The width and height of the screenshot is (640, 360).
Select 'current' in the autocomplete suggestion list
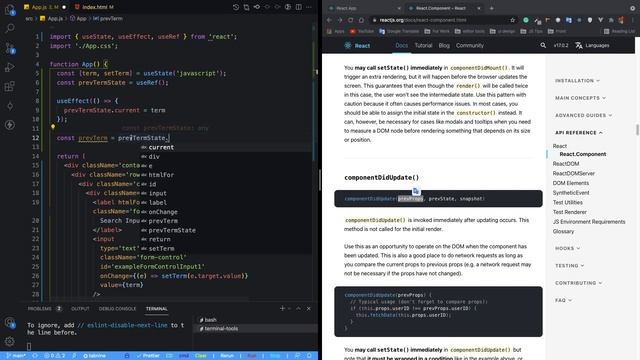pos(226,147)
